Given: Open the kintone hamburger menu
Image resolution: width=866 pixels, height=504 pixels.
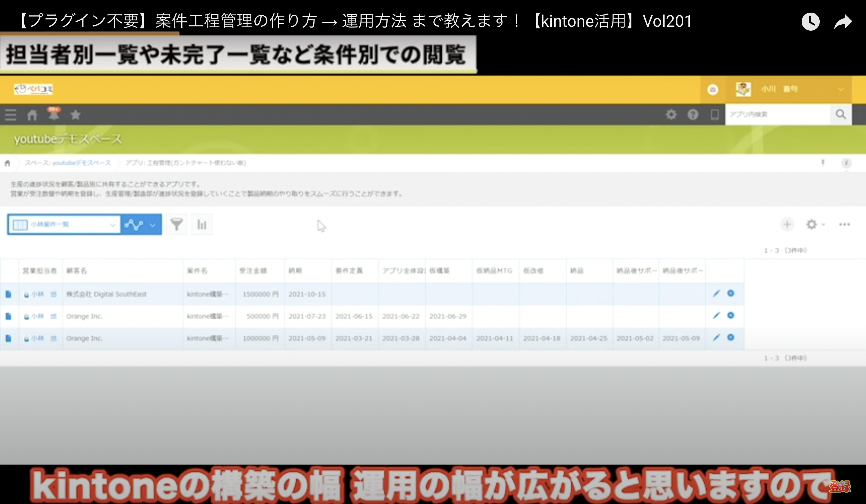Looking at the screenshot, I should 10,115.
